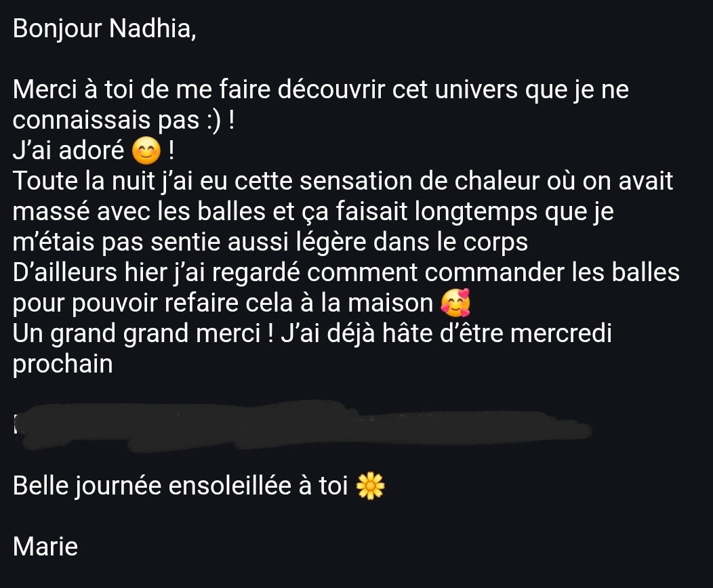Click the word "univers" in the first sentence
The width and height of the screenshot is (713, 588).
click(476, 89)
